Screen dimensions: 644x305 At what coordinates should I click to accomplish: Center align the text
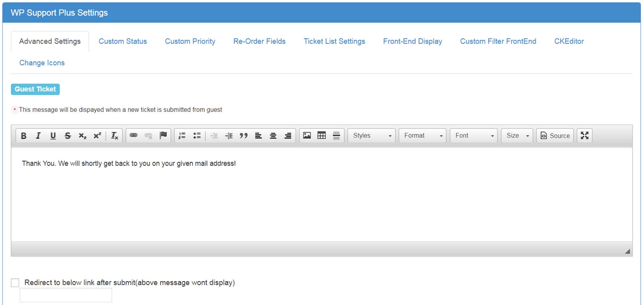click(273, 135)
